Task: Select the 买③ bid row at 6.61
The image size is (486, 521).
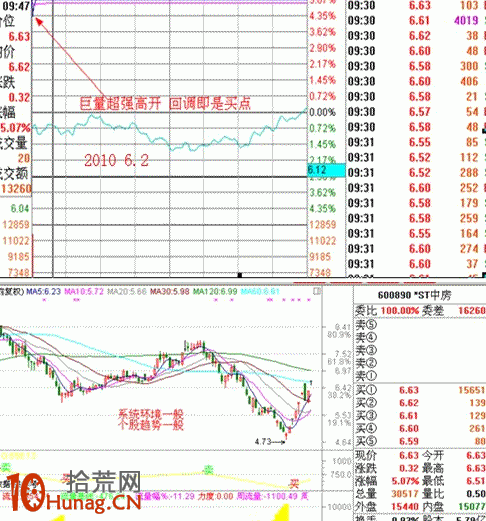Action: [x=420, y=415]
